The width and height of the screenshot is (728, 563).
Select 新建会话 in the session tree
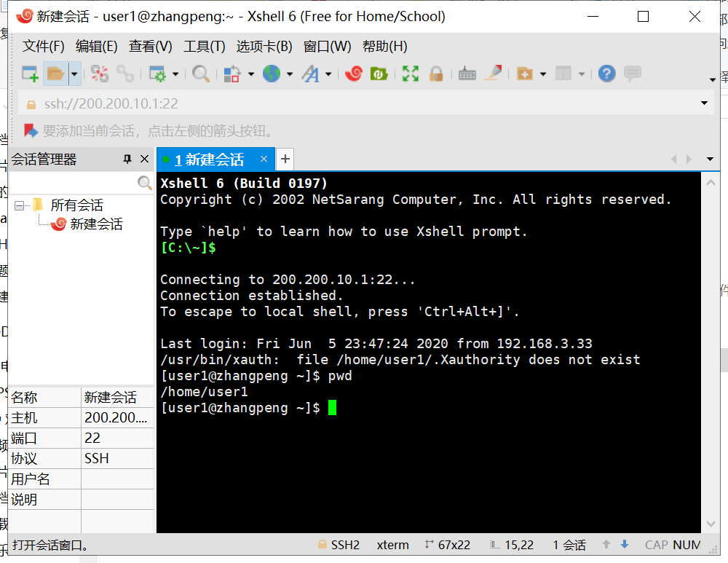click(x=97, y=224)
